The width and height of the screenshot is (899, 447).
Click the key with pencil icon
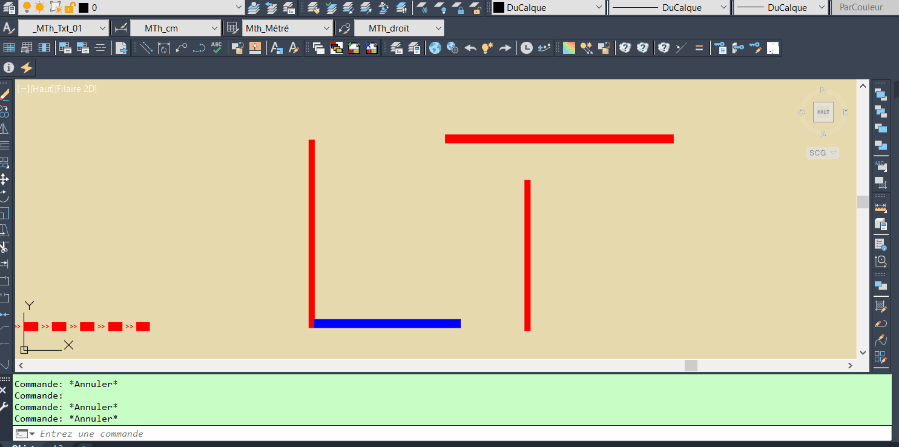(x=755, y=48)
